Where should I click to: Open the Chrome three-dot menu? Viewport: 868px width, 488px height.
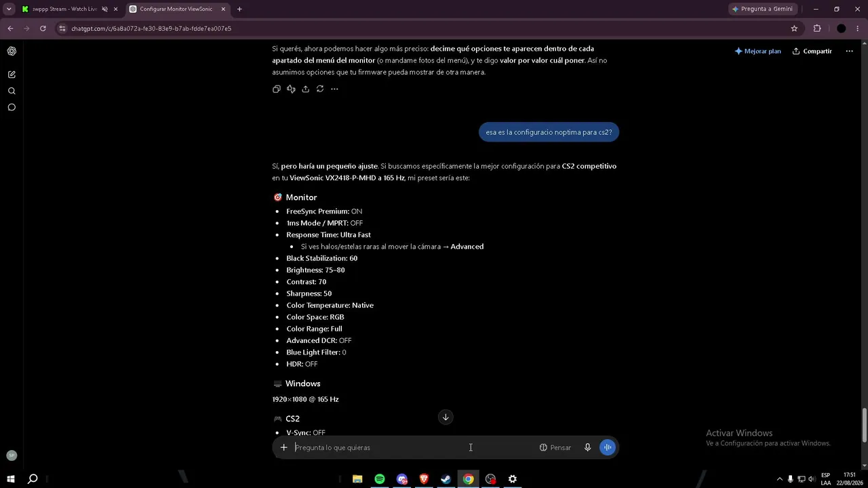859,28
